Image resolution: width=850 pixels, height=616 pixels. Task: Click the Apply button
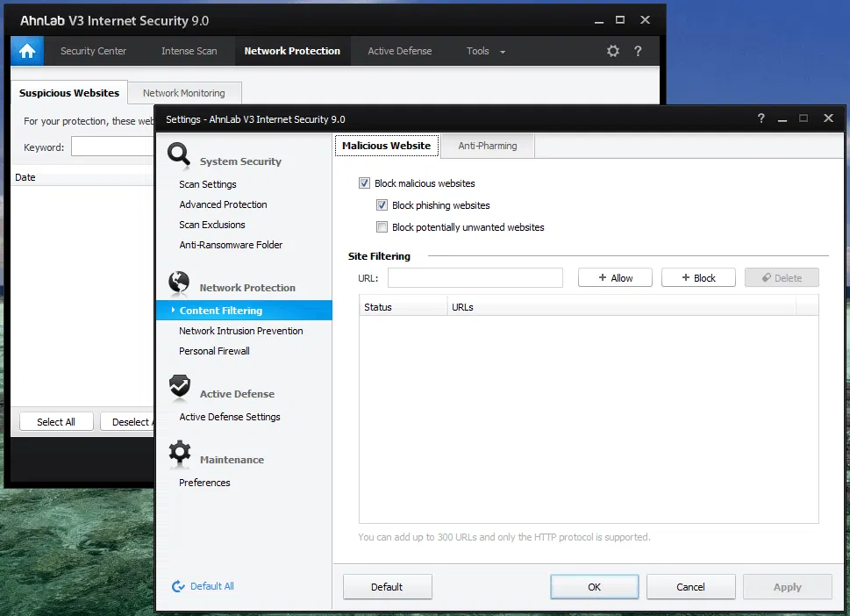[x=787, y=587]
